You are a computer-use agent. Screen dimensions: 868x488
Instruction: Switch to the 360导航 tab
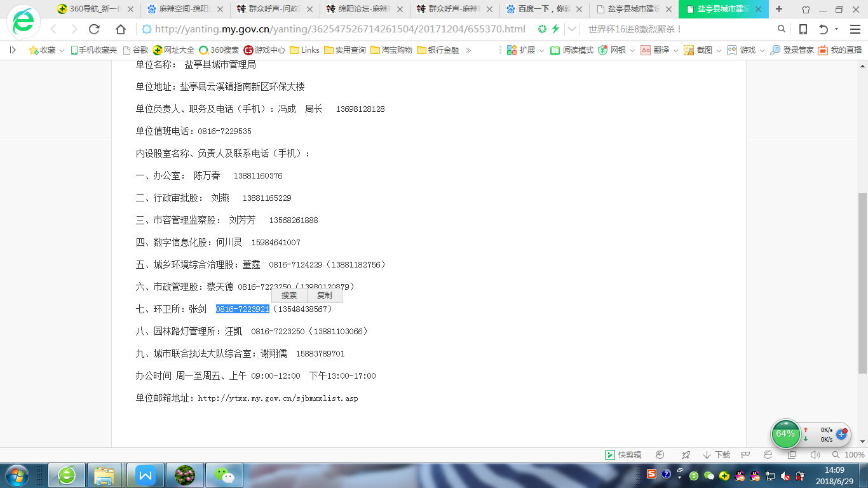(95, 10)
